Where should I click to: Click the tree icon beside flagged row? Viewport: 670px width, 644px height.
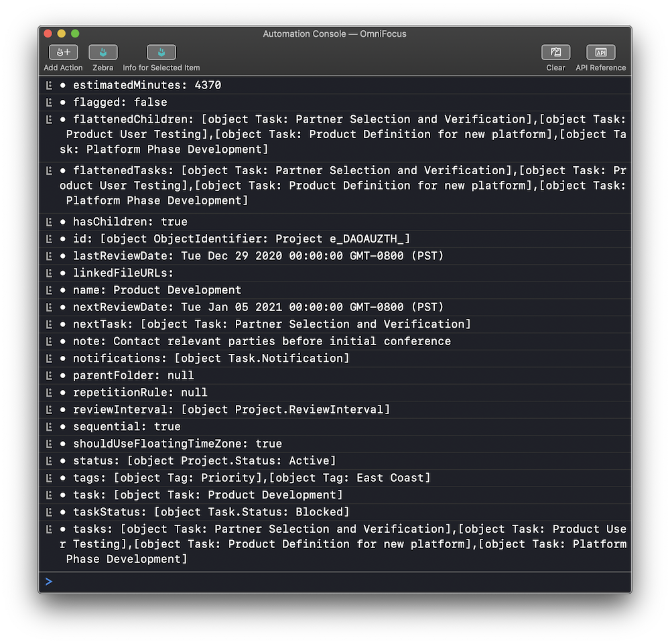(x=50, y=103)
